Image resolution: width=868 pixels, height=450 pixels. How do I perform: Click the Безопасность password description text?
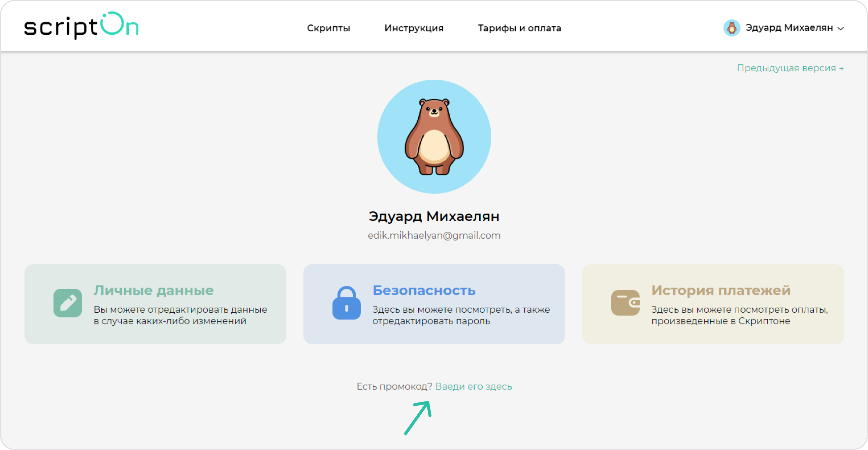(461, 315)
